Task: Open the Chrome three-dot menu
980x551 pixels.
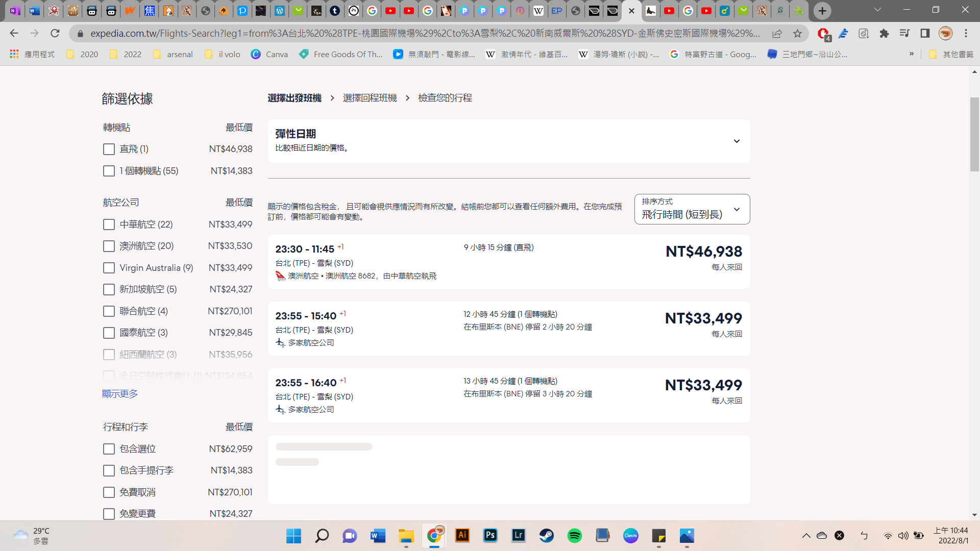Action: coord(966,34)
